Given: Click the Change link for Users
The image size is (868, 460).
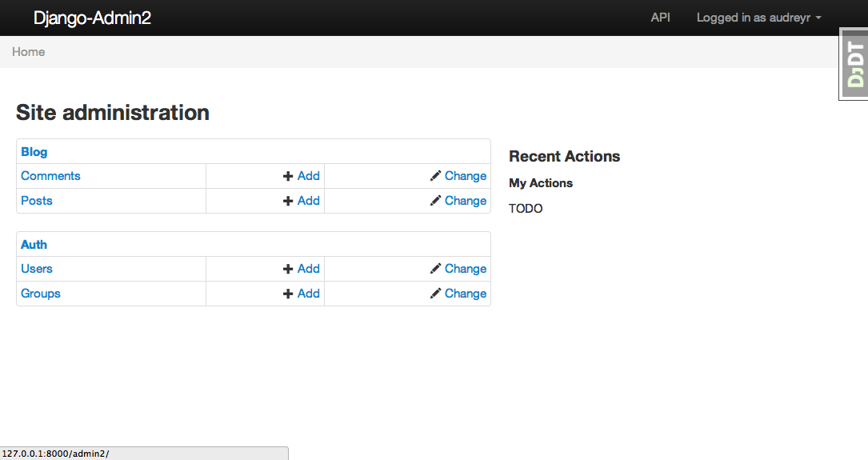Looking at the screenshot, I should pos(465,269).
